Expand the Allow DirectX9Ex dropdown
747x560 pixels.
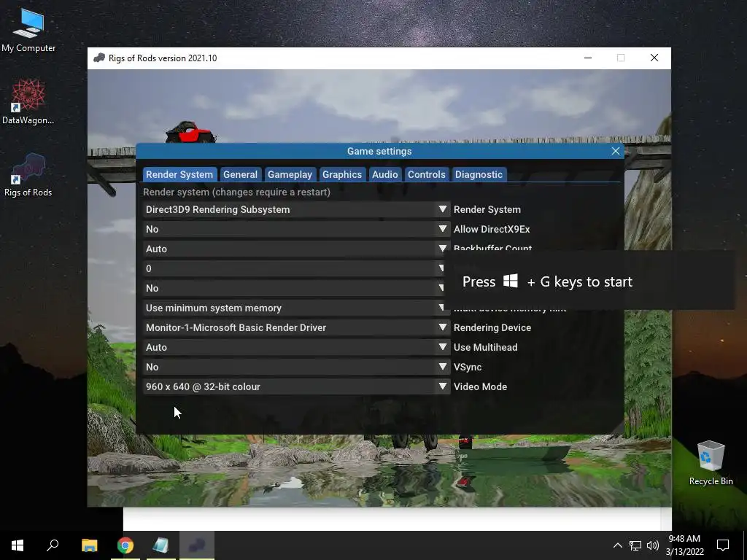[x=296, y=229]
